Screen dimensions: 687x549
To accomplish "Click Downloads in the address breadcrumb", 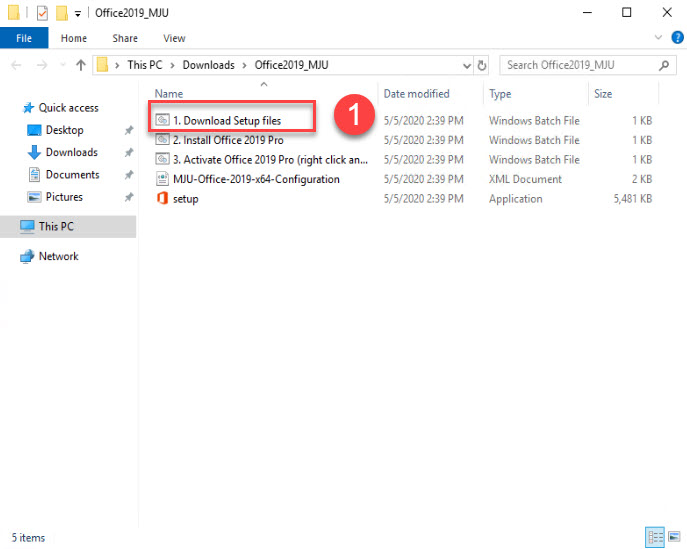I will point(209,65).
